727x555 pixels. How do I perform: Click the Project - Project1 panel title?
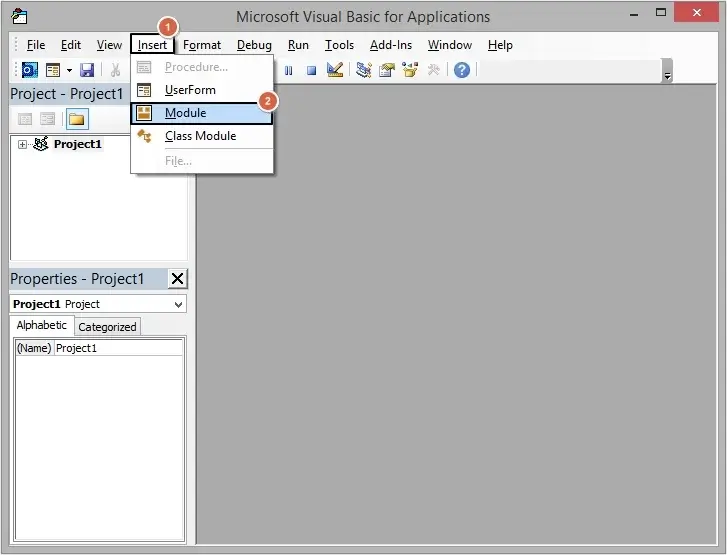tap(67, 94)
